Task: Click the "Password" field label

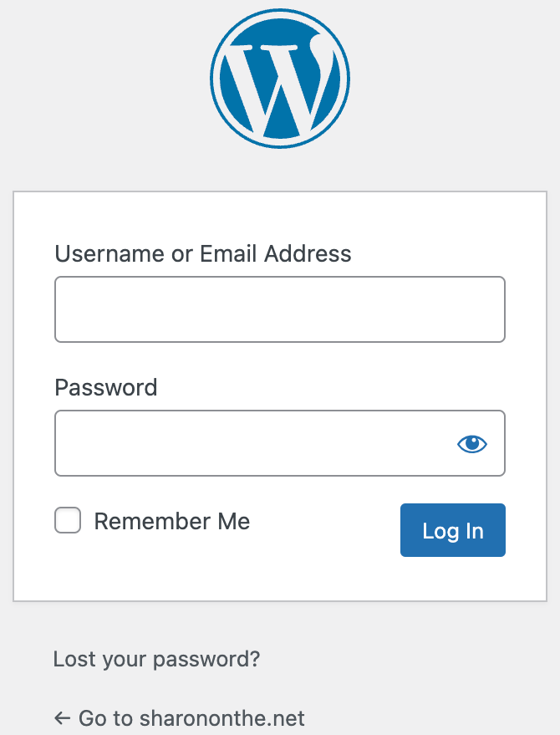Action: (105, 387)
